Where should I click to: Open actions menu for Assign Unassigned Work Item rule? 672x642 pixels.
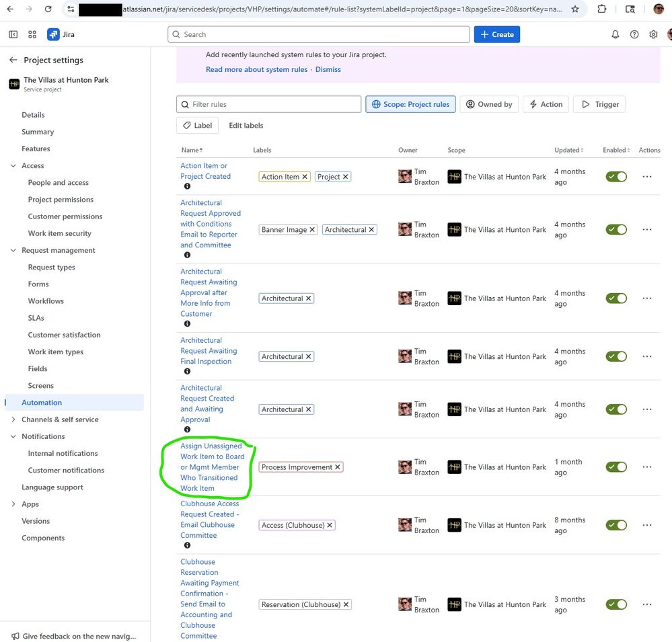tap(647, 467)
